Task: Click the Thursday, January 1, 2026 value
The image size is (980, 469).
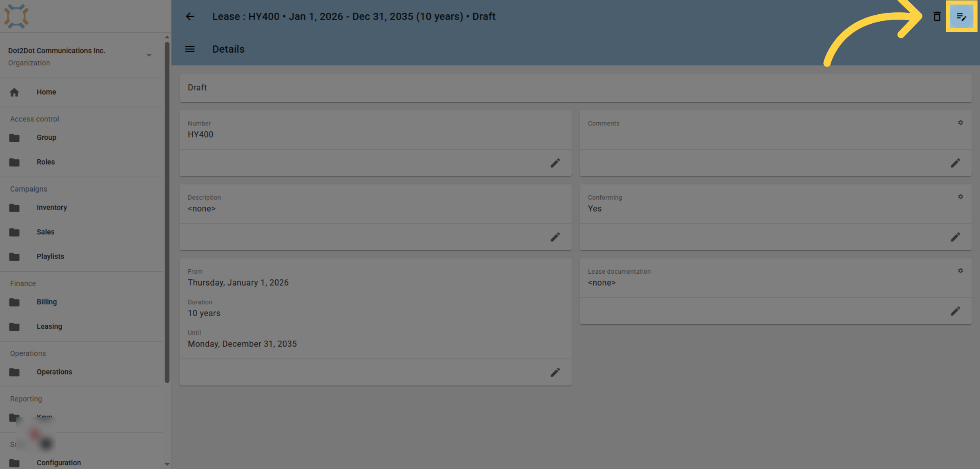Action: click(x=238, y=283)
